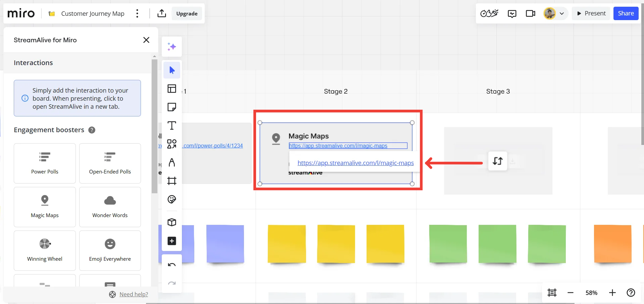Screen dimensions: 644x304
Task: Select the Sticky note tool
Action: [172, 107]
